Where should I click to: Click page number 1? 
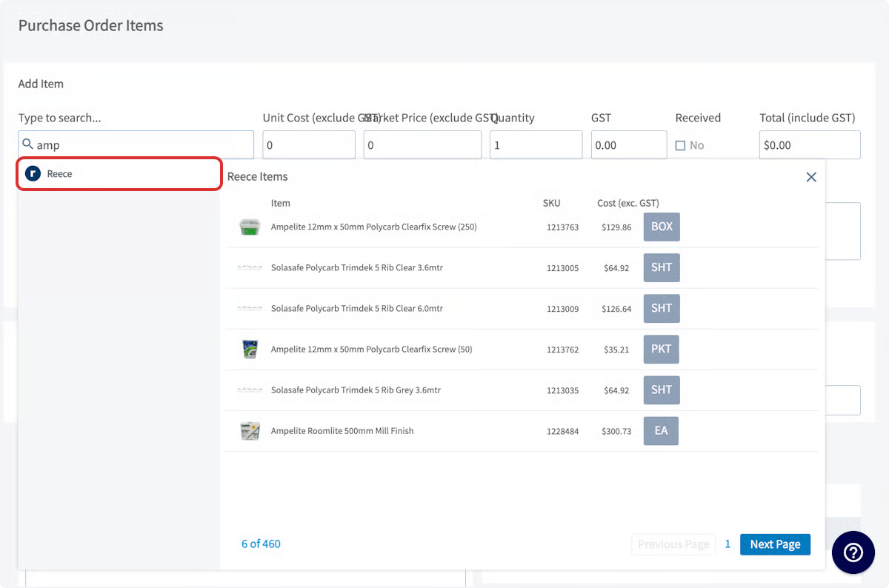(727, 544)
